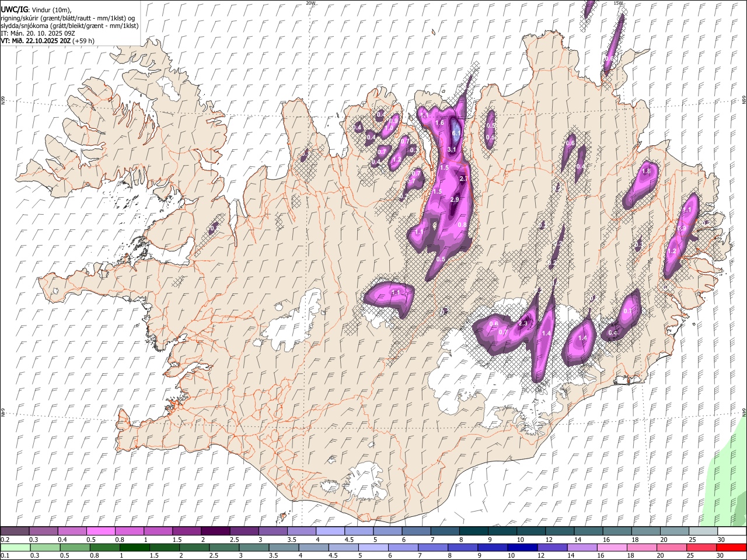Viewport: 747px width, 560px height.
Task: Pick the light pink swatch between 16 and 18
Action: coord(612,547)
